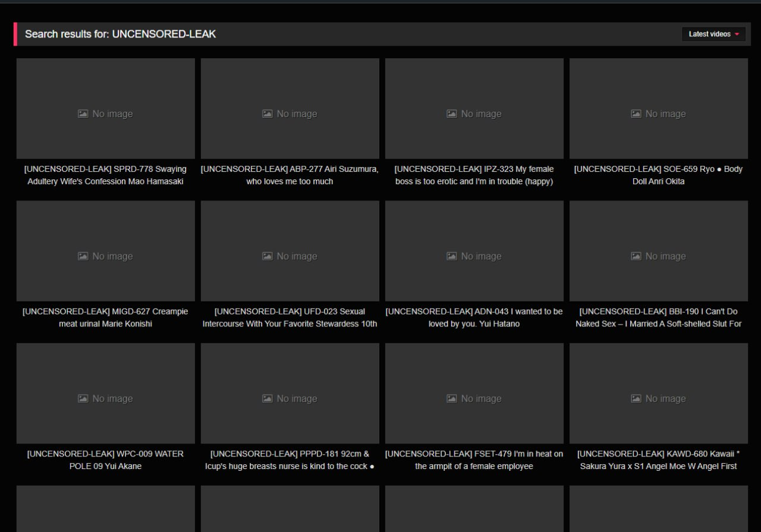Open the SOE-659 title link

click(658, 175)
